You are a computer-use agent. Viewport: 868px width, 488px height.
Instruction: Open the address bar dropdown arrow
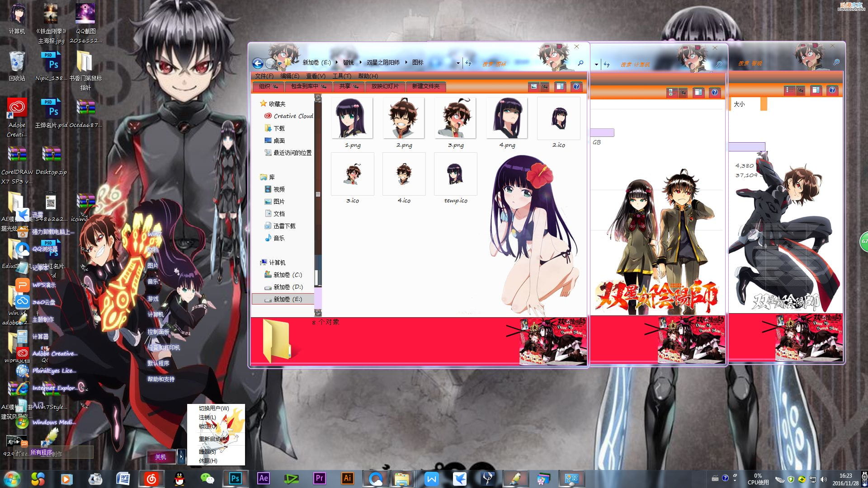coord(458,63)
